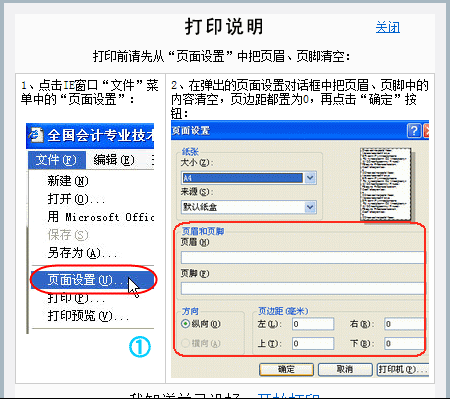Click the 上(T) margin field

point(313,343)
